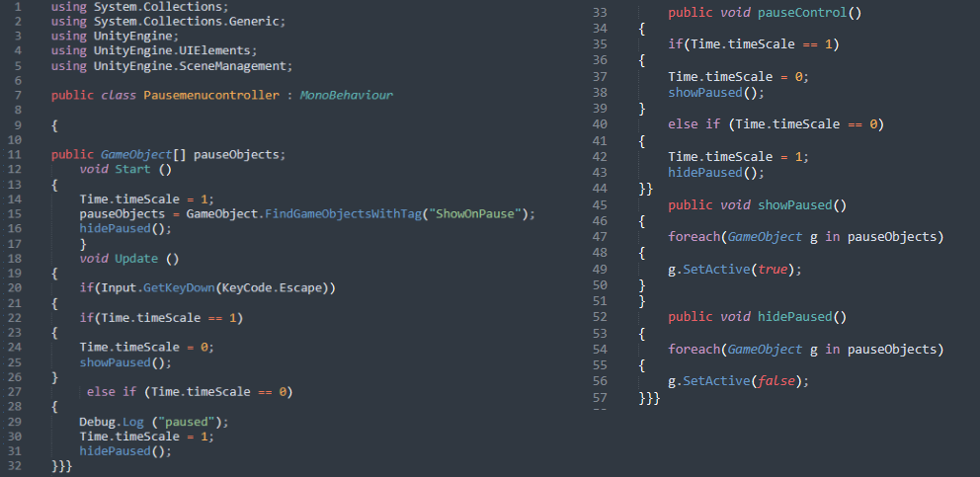The width and height of the screenshot is (980, 477).
Task: Click the "ShowOnPause" string literal
Action: 475,213
